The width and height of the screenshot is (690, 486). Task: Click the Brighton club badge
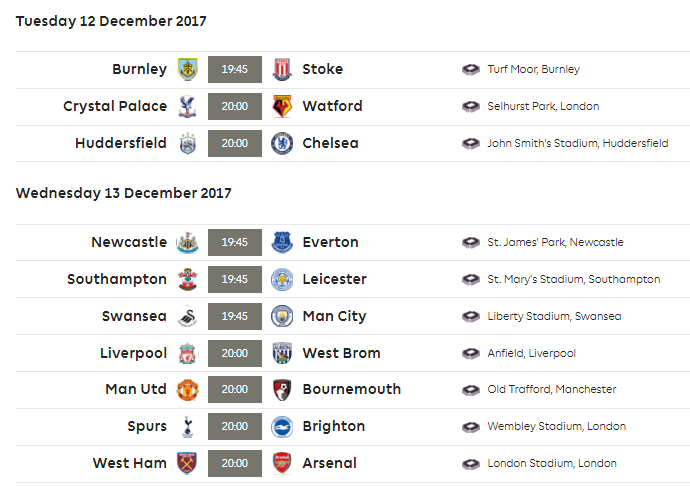pyautogui.click(x=282, y=427)
